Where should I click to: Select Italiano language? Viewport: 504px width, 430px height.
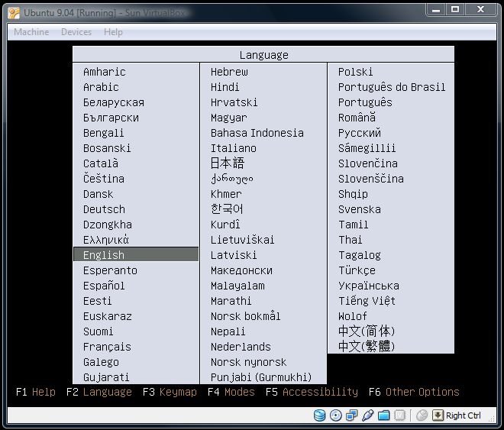234,148
